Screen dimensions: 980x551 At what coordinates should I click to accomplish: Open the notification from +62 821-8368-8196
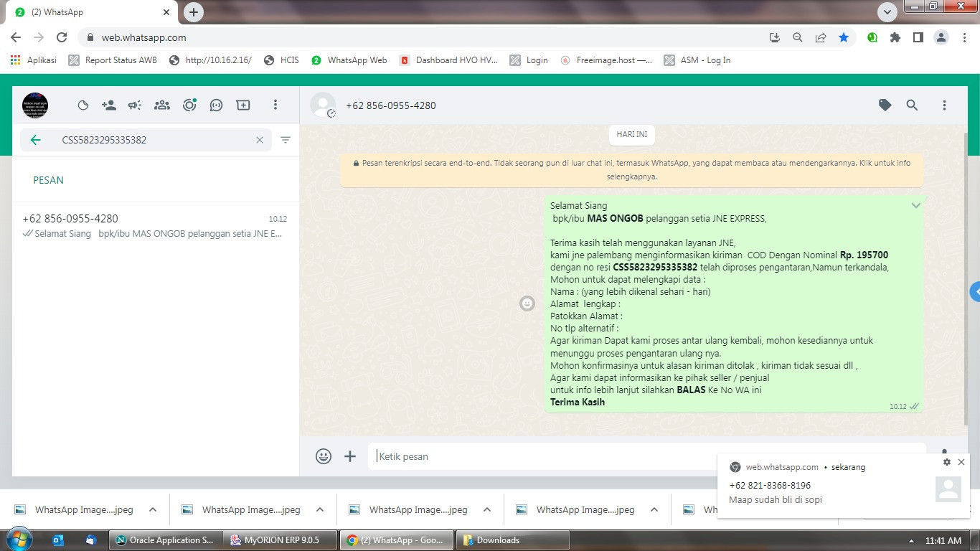844,485
